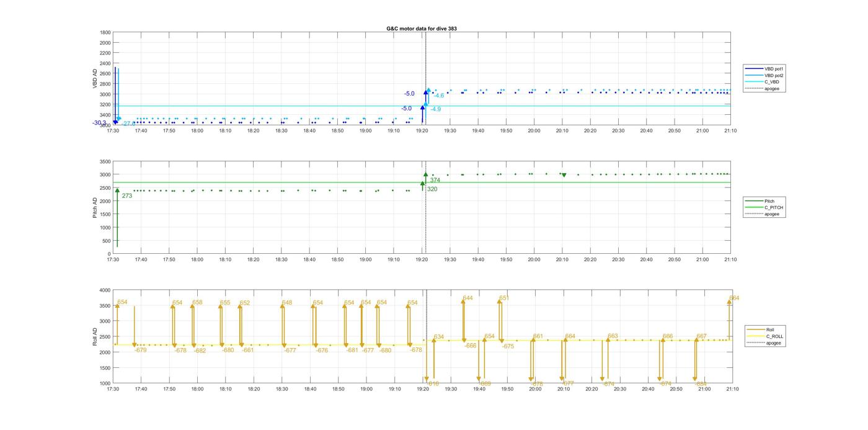The image size is (868, 430).
Task: Click the light blue '-27.0' VBD label
Action: [x=128, y=123]
